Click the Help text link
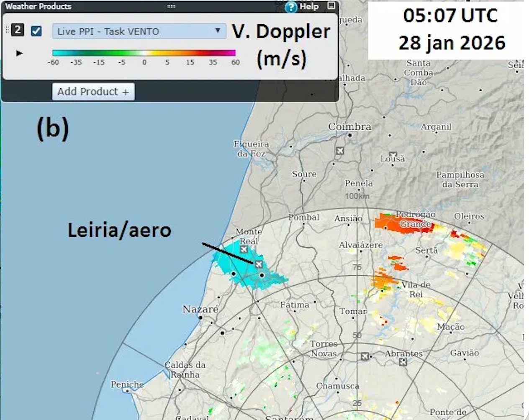 click(x=309, y=7)
